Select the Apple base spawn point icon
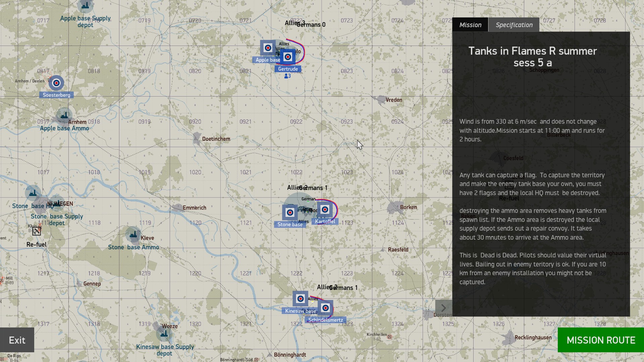This screenshot has height=362, width=644. (x=268, y=48)
